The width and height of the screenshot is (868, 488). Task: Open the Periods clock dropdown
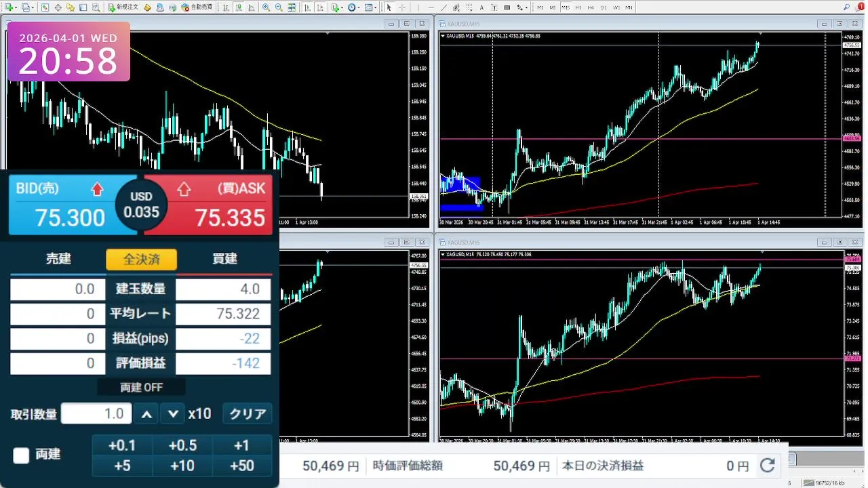tap(353, 7)
